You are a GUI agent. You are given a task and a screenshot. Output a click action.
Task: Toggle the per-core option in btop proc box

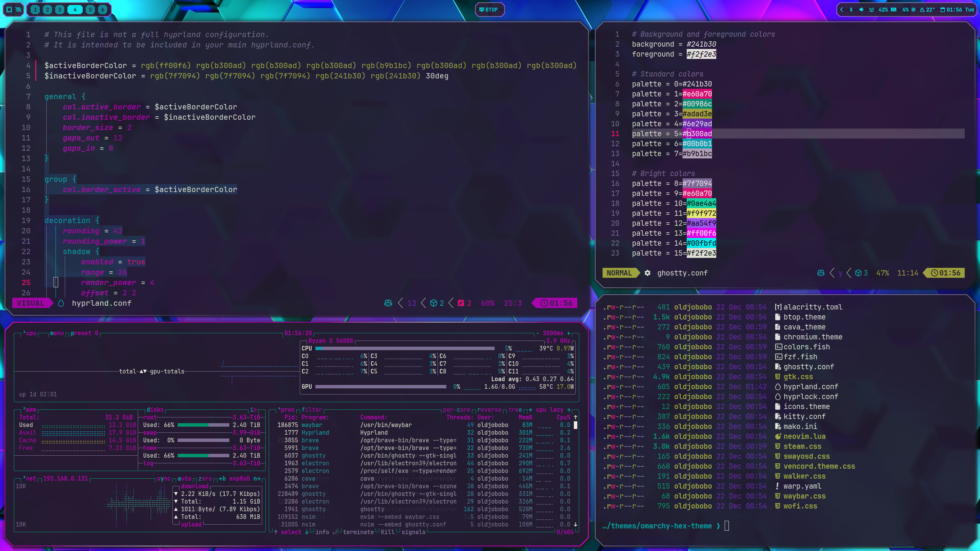pyautogui.click(x=457, y=410)
